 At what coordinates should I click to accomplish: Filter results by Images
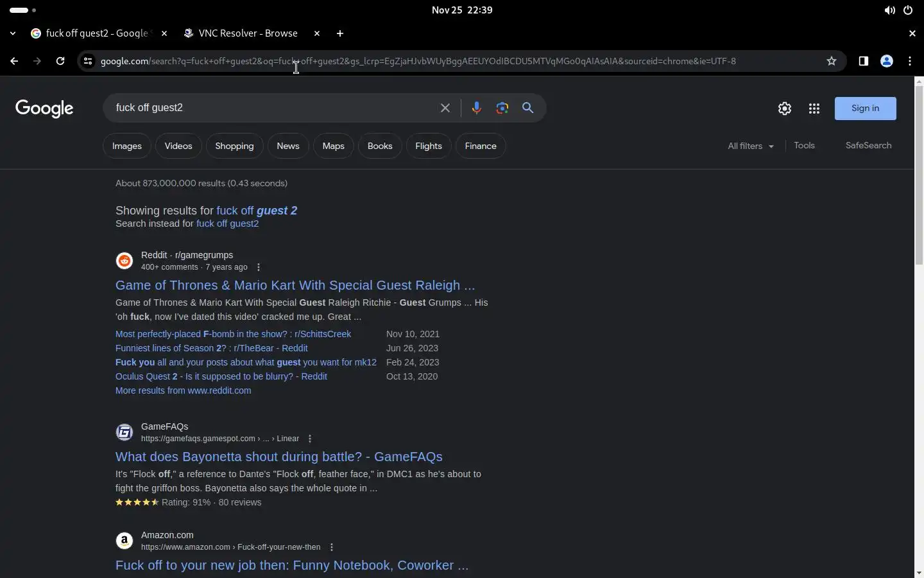tap(127, 146)
